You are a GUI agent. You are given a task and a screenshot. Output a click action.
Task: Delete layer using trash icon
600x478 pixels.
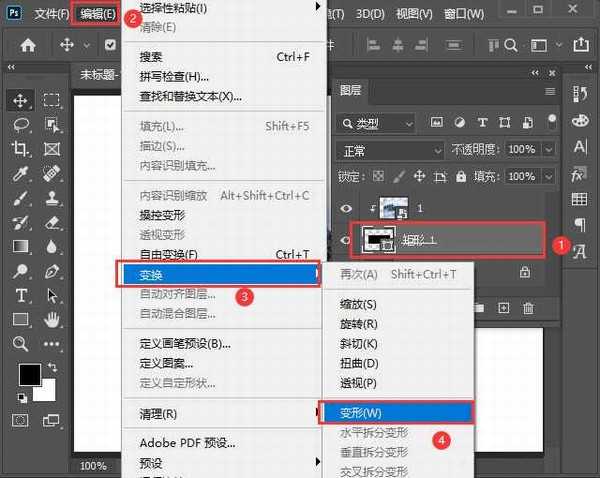coord(528,308)
